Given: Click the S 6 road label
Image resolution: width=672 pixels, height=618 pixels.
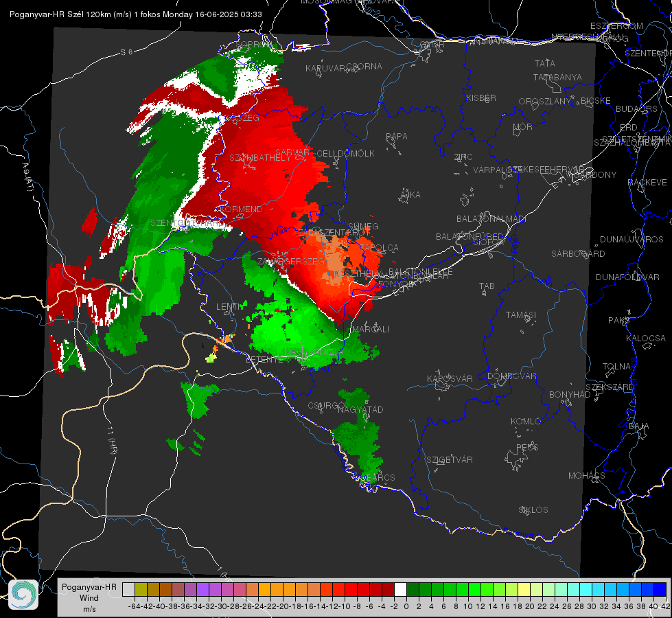Looking at the screenshot, I should (x=126, y=52).
